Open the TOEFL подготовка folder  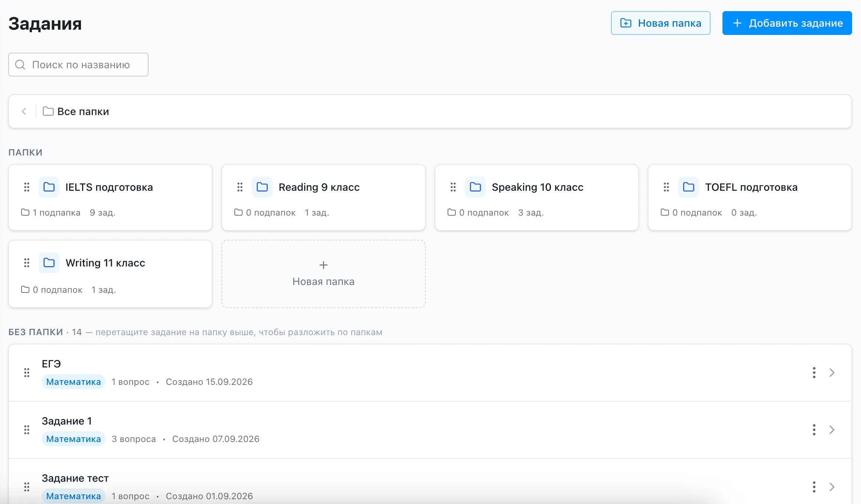click(x=750, y=197)
